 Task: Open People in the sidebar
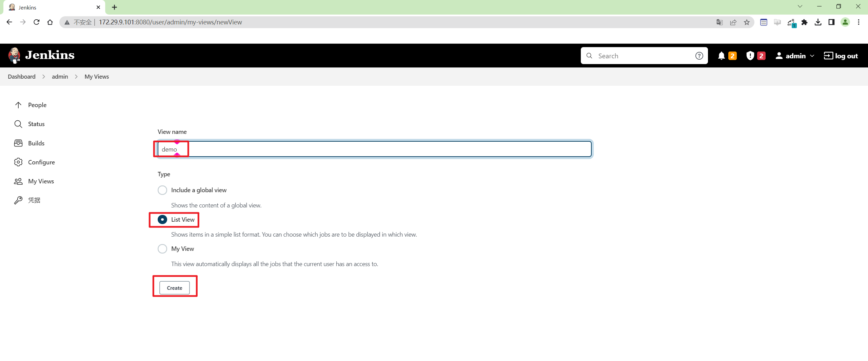coord(31,105)
